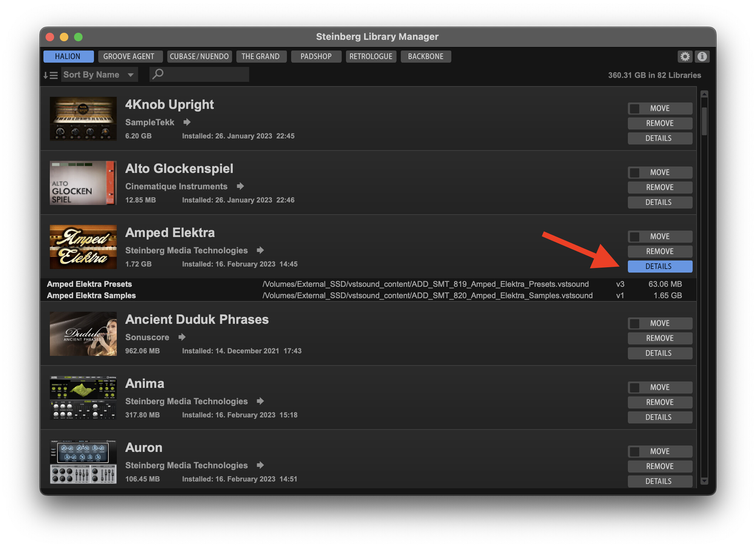Tick the MOVE checkbox for Anima
The width and height of the screenshot is (756, 548).
[x=635, y=388]
